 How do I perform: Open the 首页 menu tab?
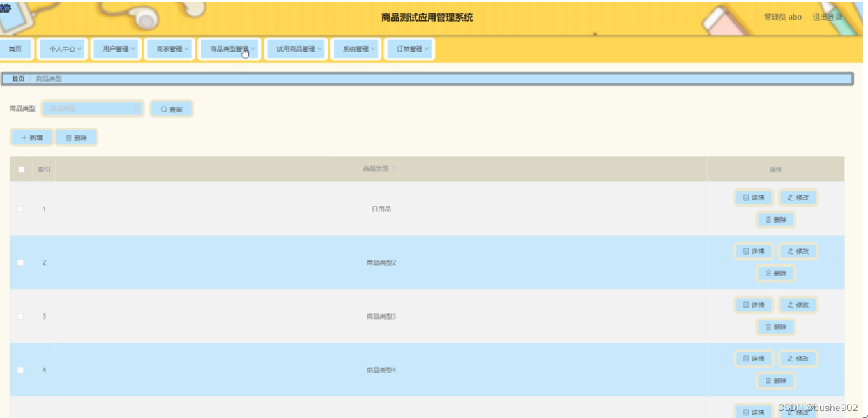coord(15,49)
